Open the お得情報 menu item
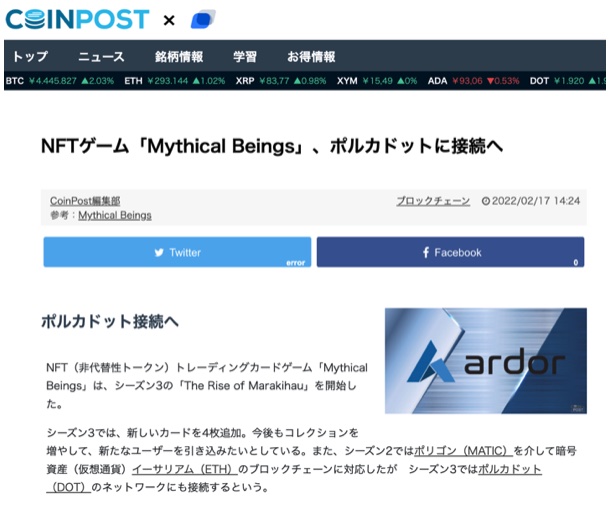This screenshot has height=508, width=616. pos(311,57)
